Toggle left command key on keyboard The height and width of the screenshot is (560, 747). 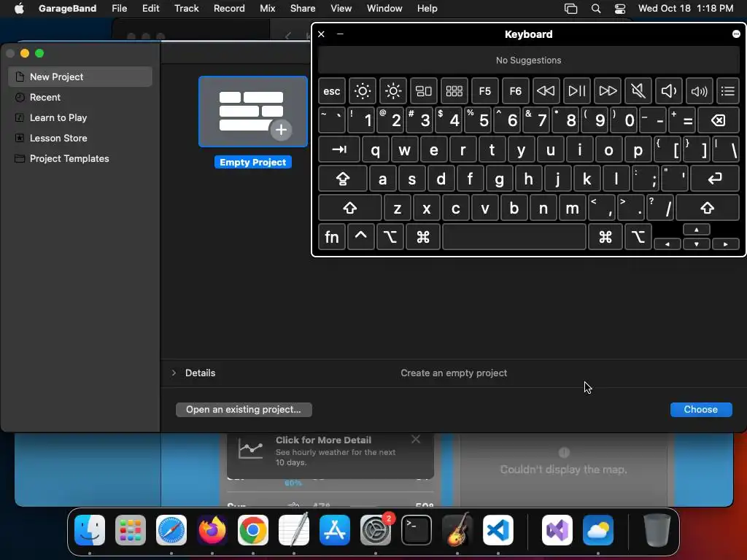coord(422,237)
